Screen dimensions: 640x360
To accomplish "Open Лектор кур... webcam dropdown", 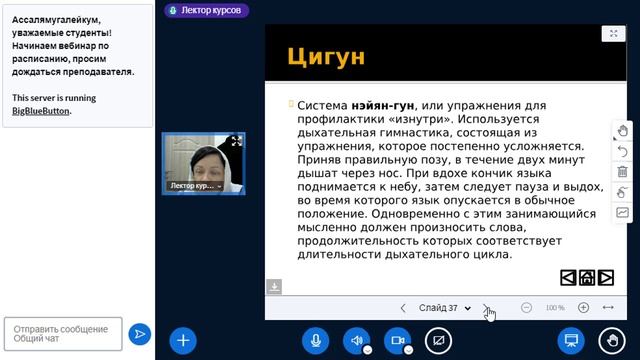I will coord(196,186).
